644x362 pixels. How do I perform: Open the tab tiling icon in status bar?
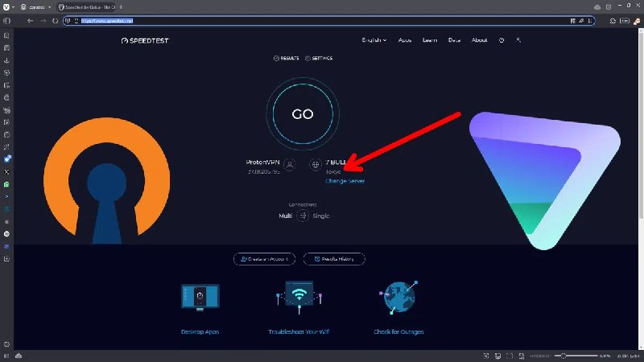(497, 356)
